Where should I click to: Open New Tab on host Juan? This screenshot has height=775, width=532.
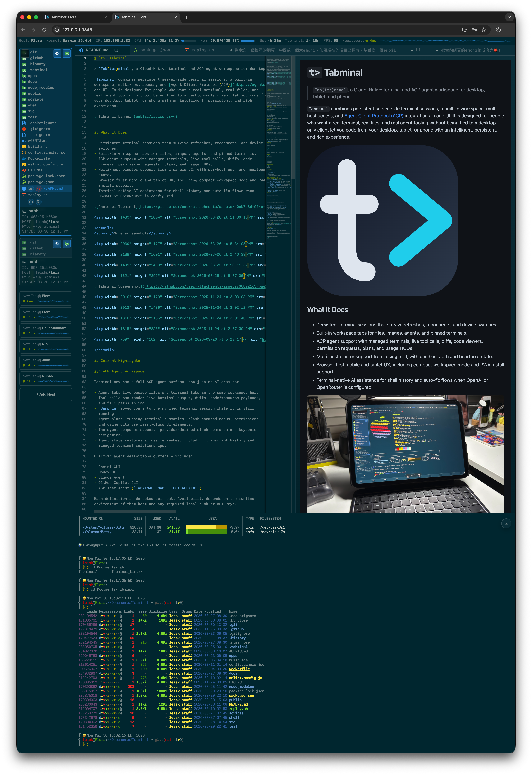(x=46, y=362)
